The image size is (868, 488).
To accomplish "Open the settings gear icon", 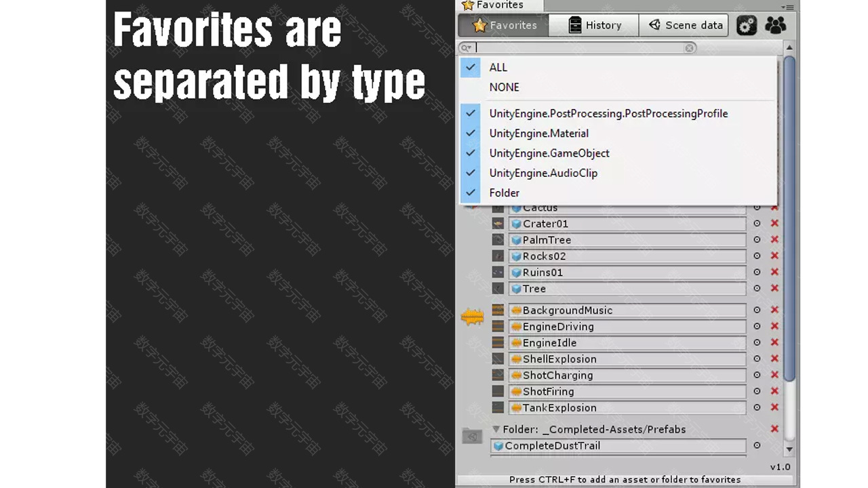I will [x=747, y=25].
